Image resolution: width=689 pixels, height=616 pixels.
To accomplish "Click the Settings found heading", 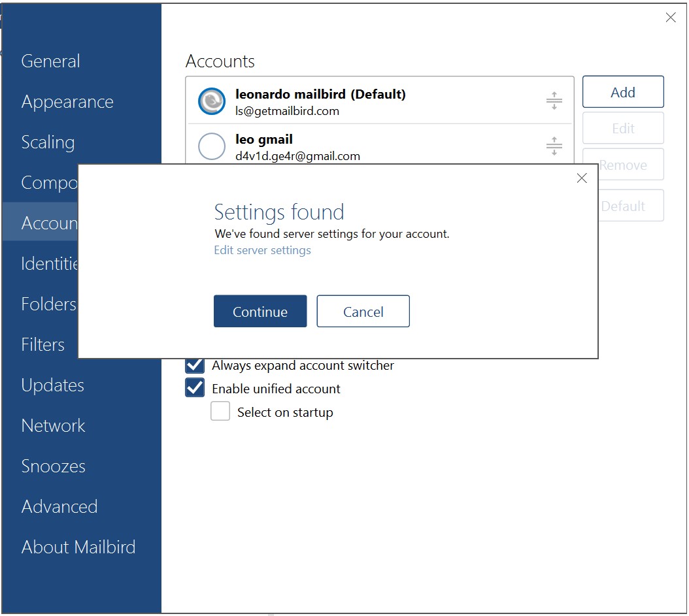I will pyautogui.click(x=279, y=212).
